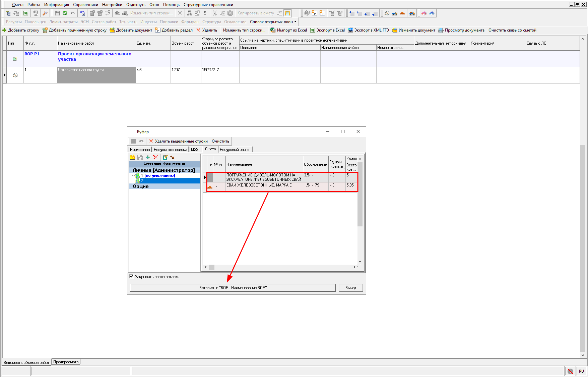Collapse the Личные [Администратор] tree group
This screenshot has height=377, width=588.
point(164,170)
